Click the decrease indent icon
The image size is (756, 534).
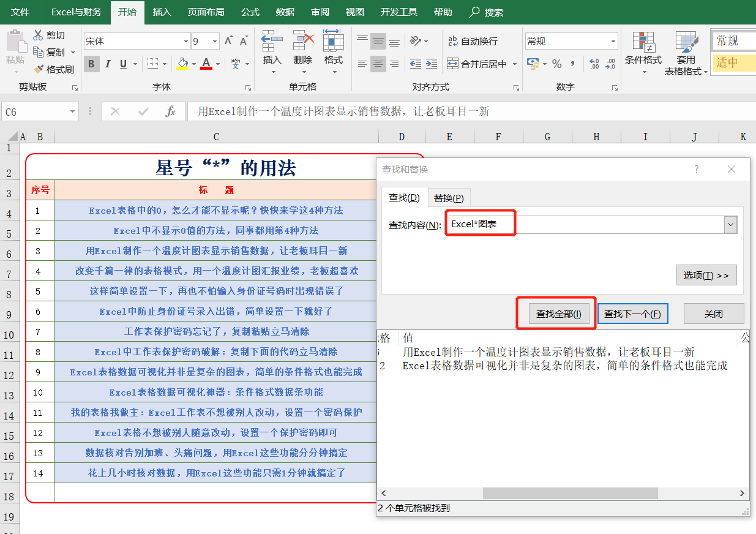coord(416,64)
